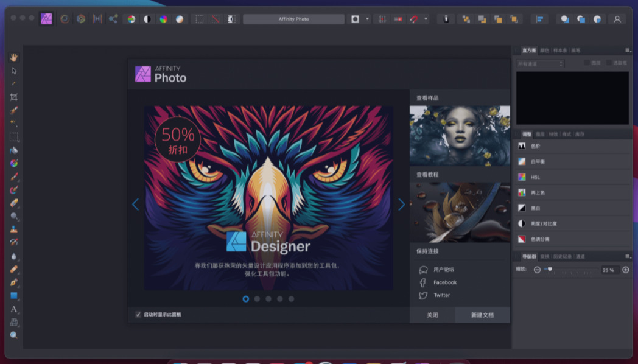This screenshot has width=638, height=364.
Task: Select the Move arrow tool
Action: [14, 71]
